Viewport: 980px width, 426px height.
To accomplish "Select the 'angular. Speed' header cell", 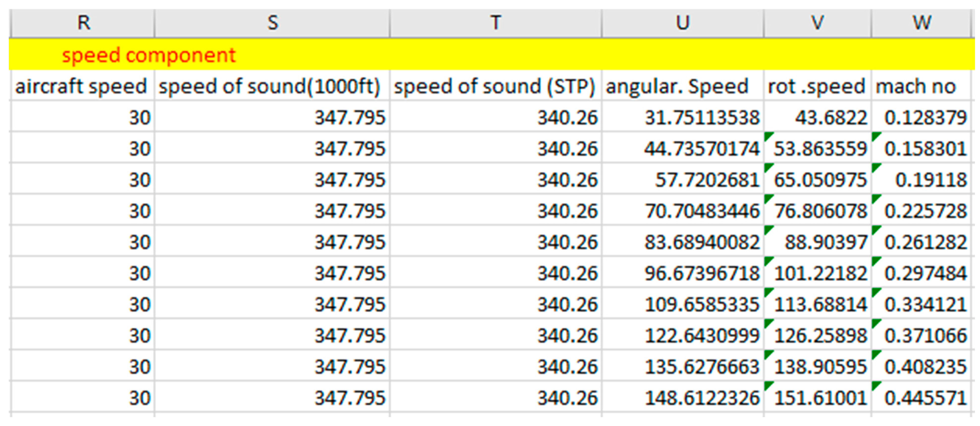I will tap(677, 86).
